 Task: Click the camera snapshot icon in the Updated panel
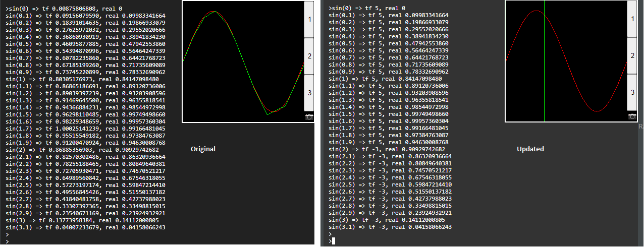click(632, 116)
